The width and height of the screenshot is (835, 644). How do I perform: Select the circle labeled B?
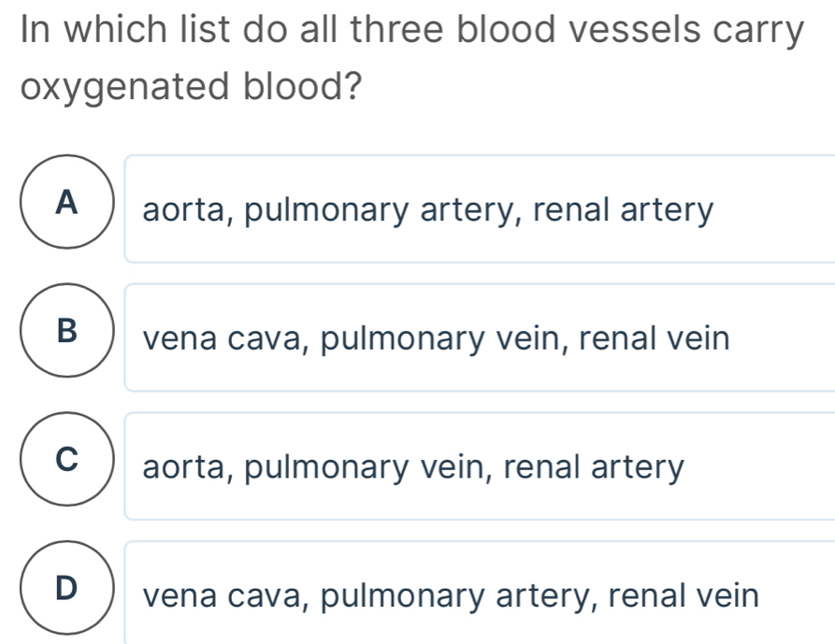pos(65,331)
